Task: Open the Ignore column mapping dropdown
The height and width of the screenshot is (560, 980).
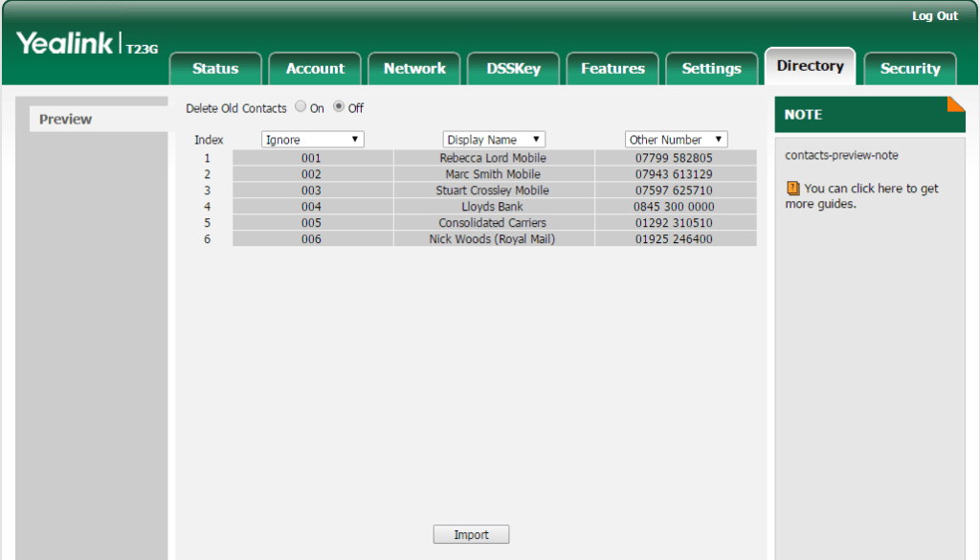Action: coord(313,140)
